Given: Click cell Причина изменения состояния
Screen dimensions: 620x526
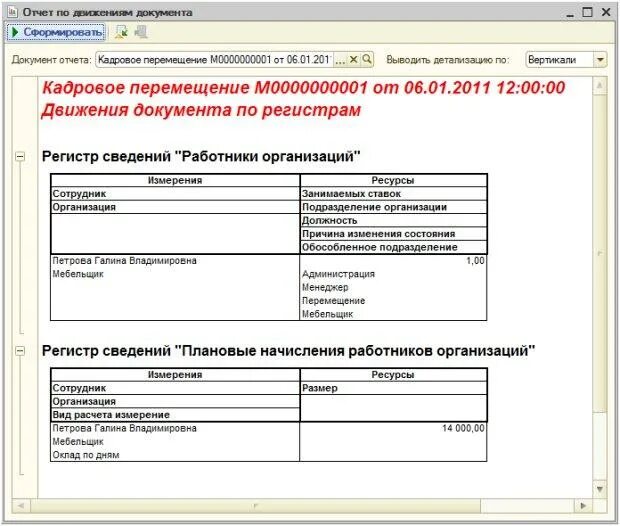Looking at the screenshot, I should (393, 234).
